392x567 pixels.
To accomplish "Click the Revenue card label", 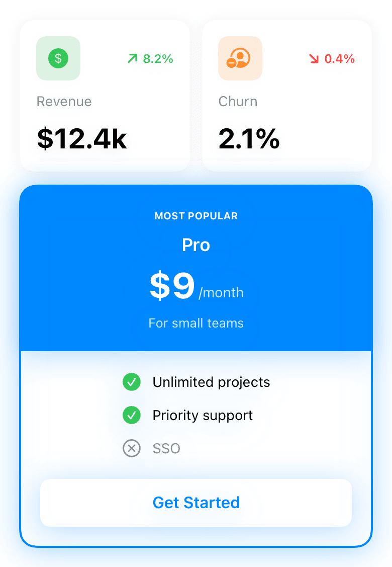I will tap(64, 101).
